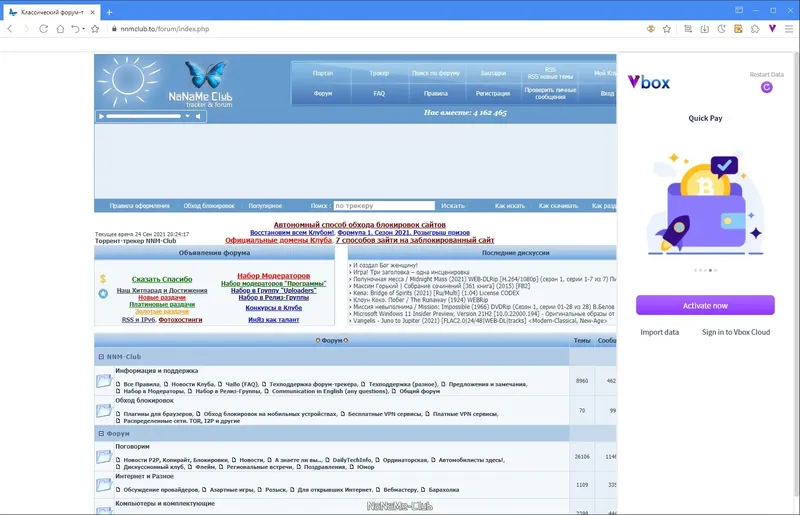Image resolution: width=800 pixels, height=515 pixels.
Task: Click the Import data link
Action: pyautogui.click(x=660, y=332)
